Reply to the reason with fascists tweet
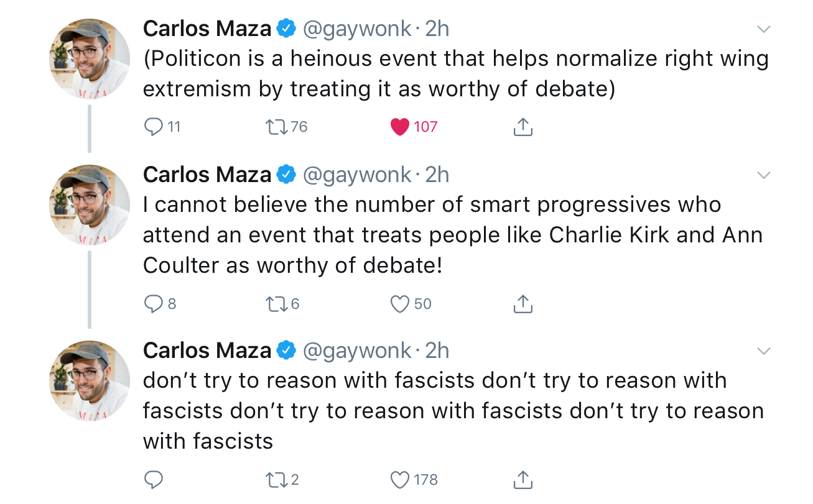The image size is (813, 504). click(153, 479)
